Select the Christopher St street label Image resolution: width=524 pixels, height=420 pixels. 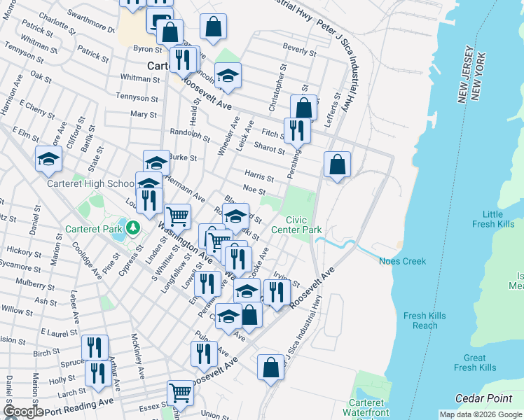tap(277, 87)
